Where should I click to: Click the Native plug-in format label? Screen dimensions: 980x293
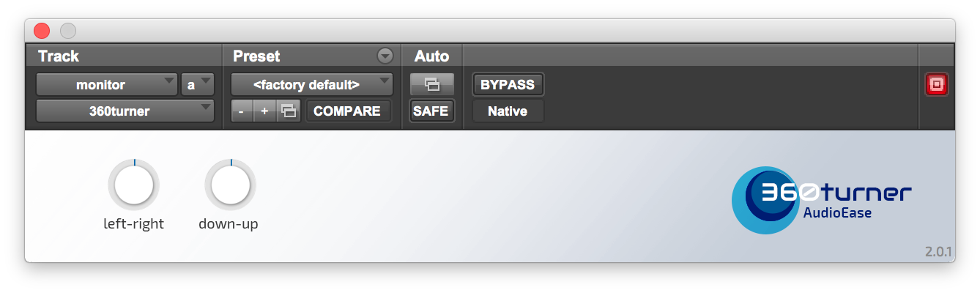508,111
